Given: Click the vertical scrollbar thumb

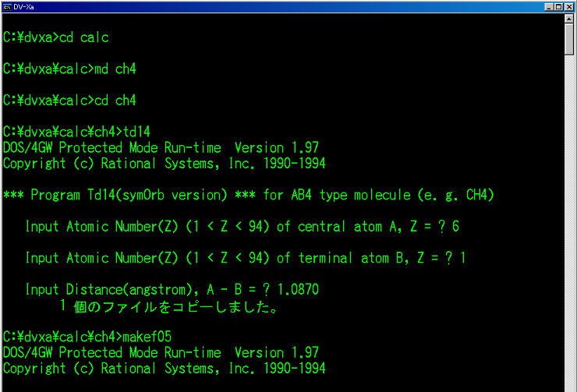Looking at the screenshot, I should tap(570, 39).
